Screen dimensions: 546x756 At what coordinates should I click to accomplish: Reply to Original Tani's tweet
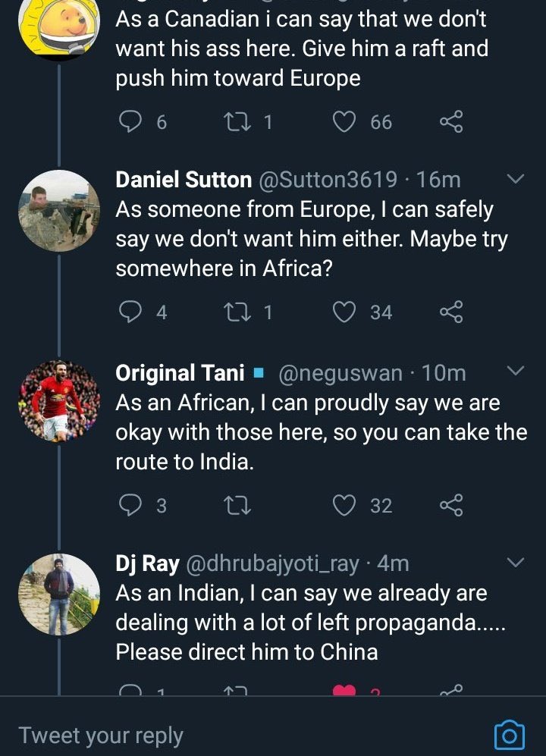[x=130, y=505]
